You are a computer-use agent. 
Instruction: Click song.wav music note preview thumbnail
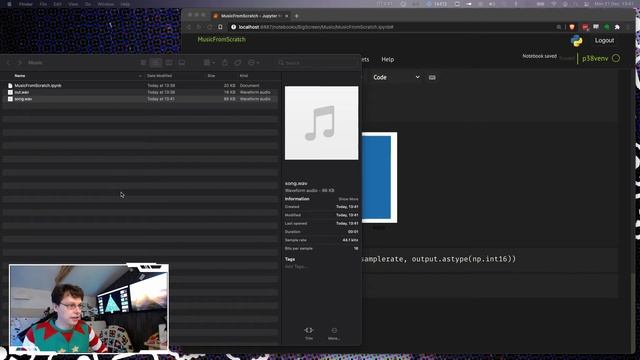[x=322, y=123]
